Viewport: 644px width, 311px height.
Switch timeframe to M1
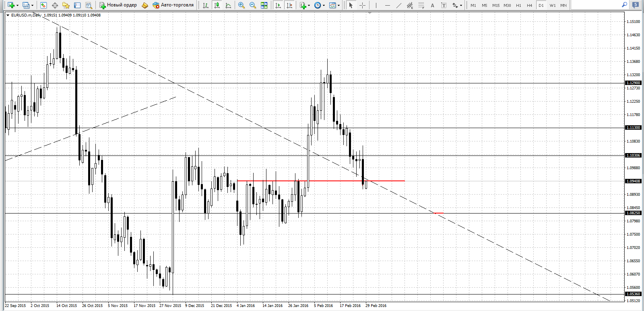473,5
